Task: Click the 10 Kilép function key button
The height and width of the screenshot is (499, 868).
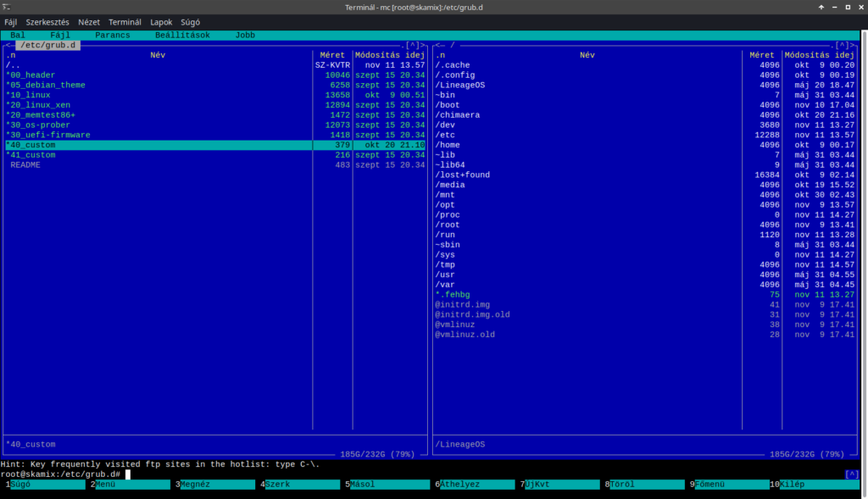Action: click(x=814, y=485)
